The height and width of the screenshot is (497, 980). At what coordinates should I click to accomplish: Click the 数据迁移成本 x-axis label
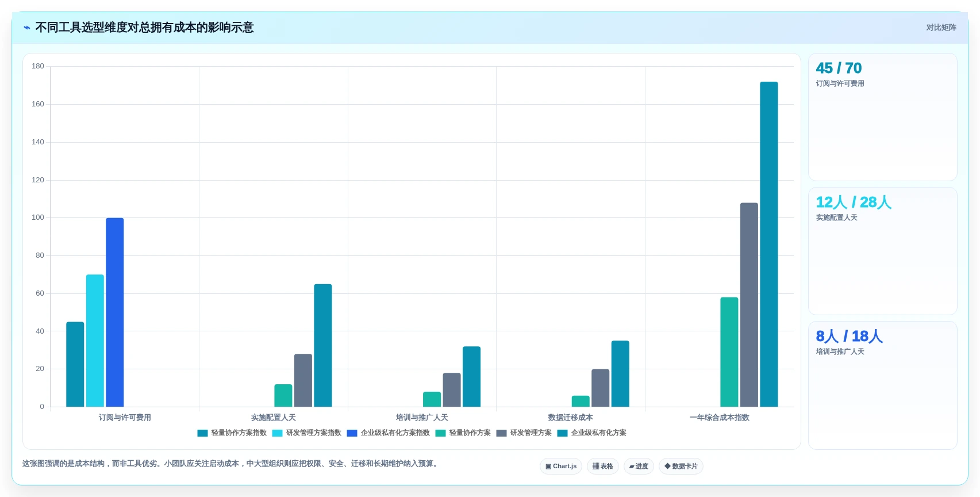point(571,418)
